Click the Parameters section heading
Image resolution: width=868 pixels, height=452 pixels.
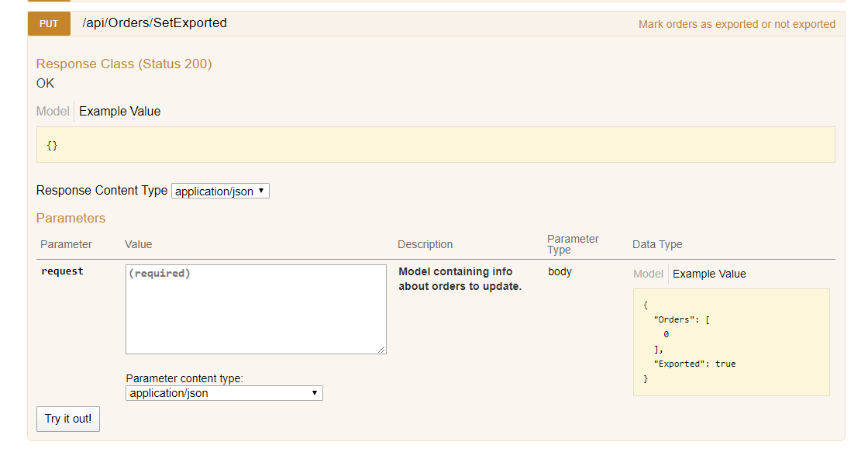click(x=71, y=218)
